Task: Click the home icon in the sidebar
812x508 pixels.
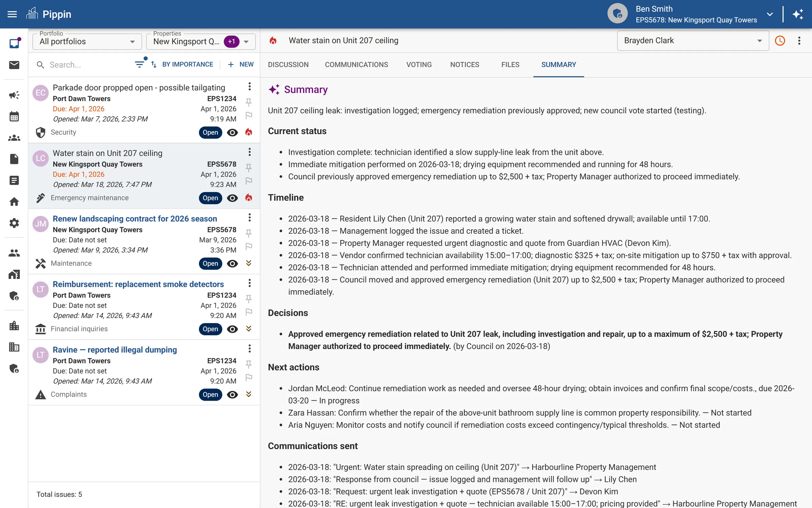Action: click(14, 202)
